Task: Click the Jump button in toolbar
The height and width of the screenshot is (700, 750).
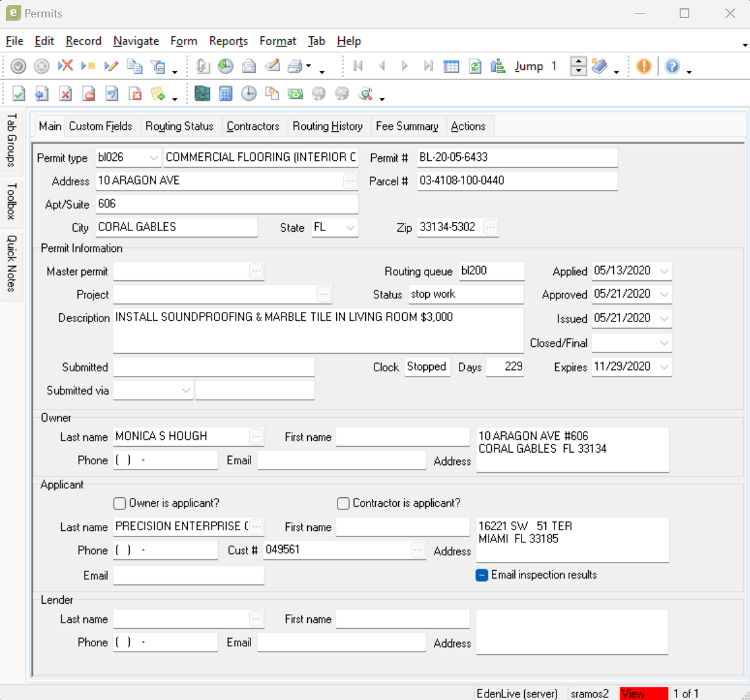Action: 529,66
